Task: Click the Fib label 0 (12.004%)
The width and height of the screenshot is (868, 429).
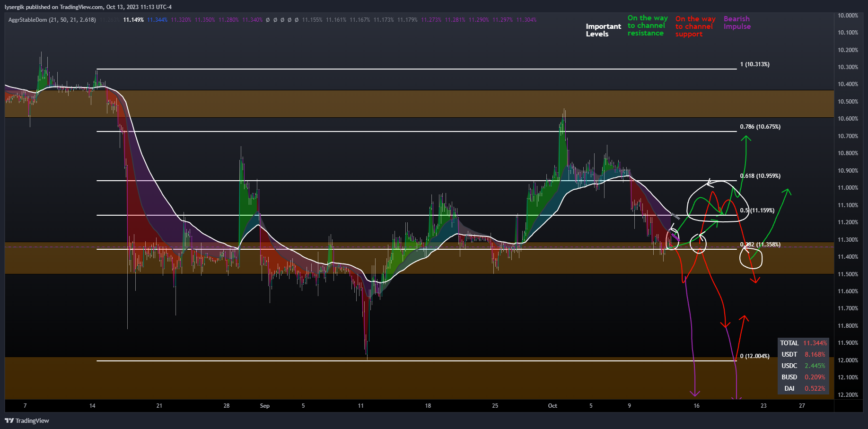Action: [x=755, y=356]
